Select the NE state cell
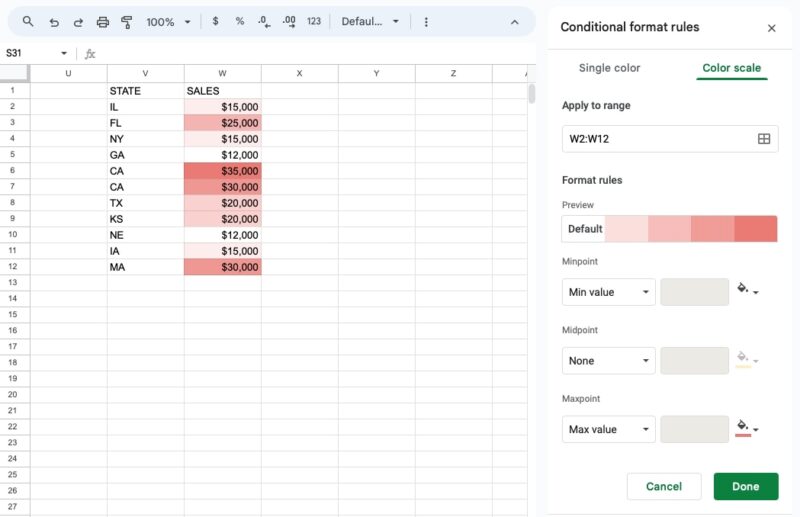The height and width of the screenshot is (517, 800). coord(145,235)
